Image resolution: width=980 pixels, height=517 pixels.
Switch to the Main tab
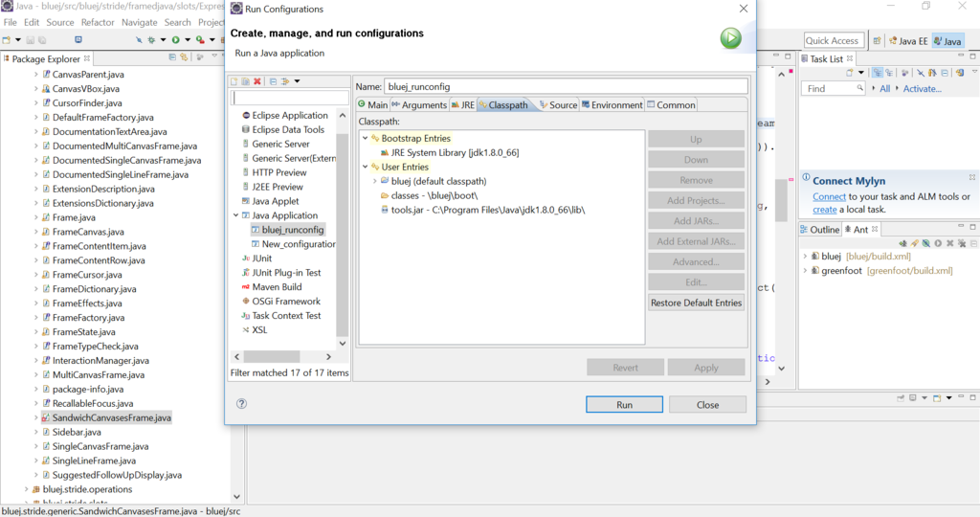tap(372, 105)
